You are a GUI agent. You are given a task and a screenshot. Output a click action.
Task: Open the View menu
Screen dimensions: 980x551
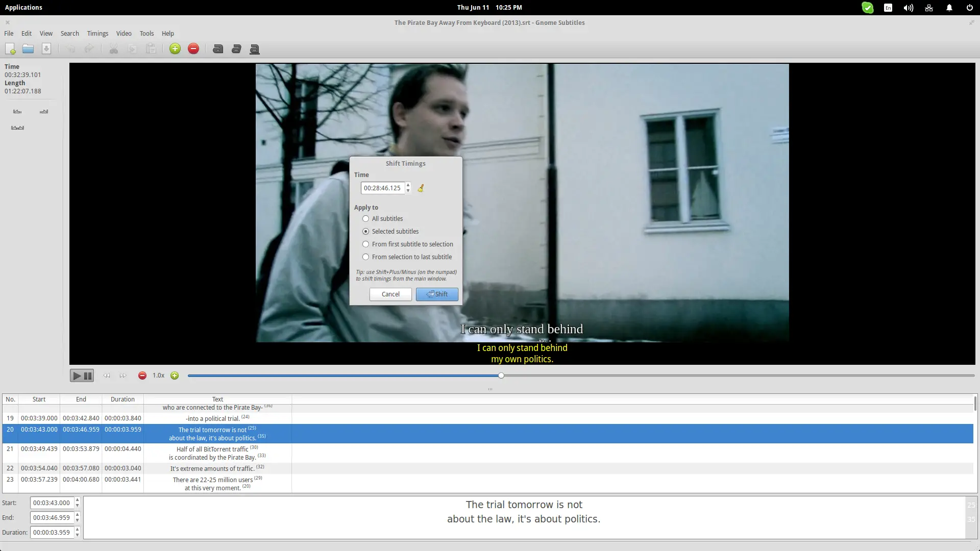click(46, 33)
